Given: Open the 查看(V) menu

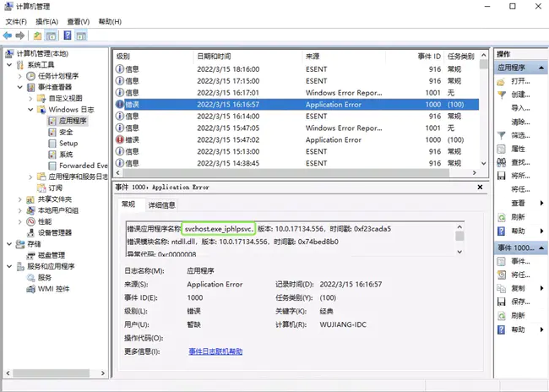Looking at the screenshot, I should pos(79,22).
